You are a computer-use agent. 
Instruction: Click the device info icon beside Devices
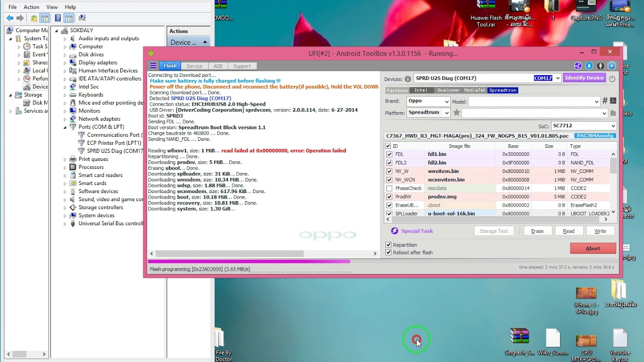408,79
